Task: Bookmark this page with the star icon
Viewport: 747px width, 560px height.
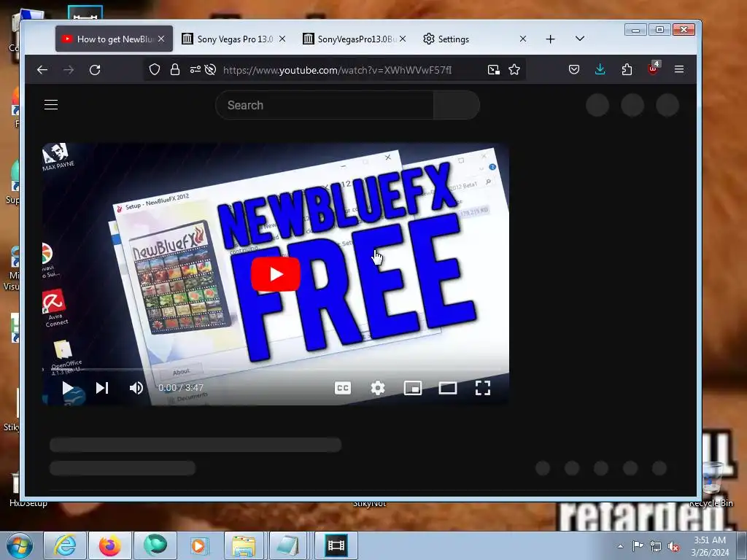Action: click(514, 69)
